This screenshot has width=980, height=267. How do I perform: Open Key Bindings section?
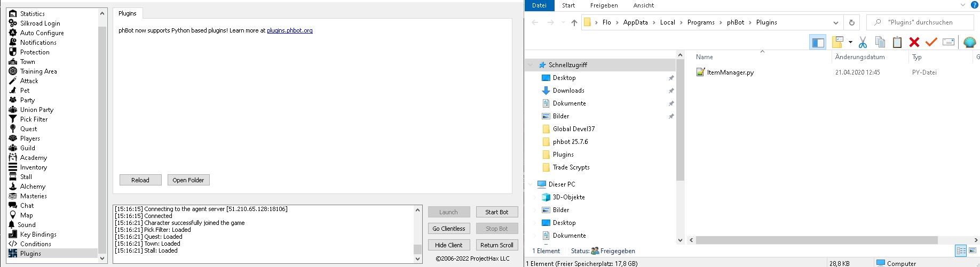click(x=38, y=234)
